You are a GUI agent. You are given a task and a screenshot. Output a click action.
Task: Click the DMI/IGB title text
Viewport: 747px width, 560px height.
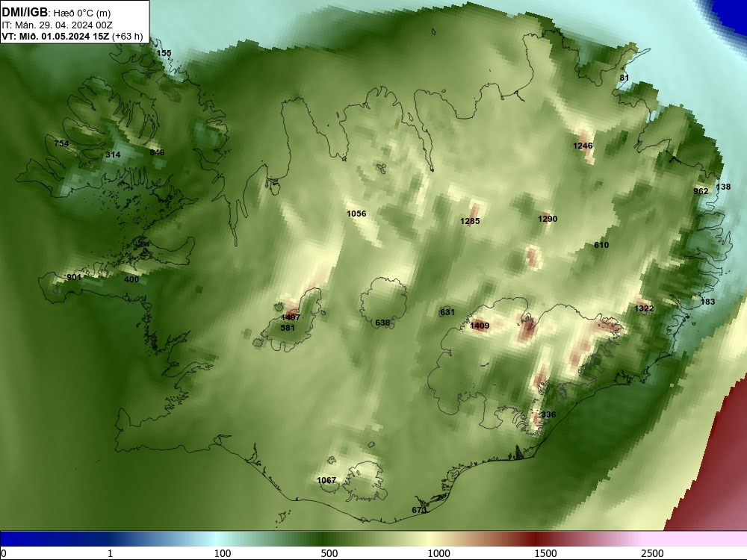click(x=25, y=13)
